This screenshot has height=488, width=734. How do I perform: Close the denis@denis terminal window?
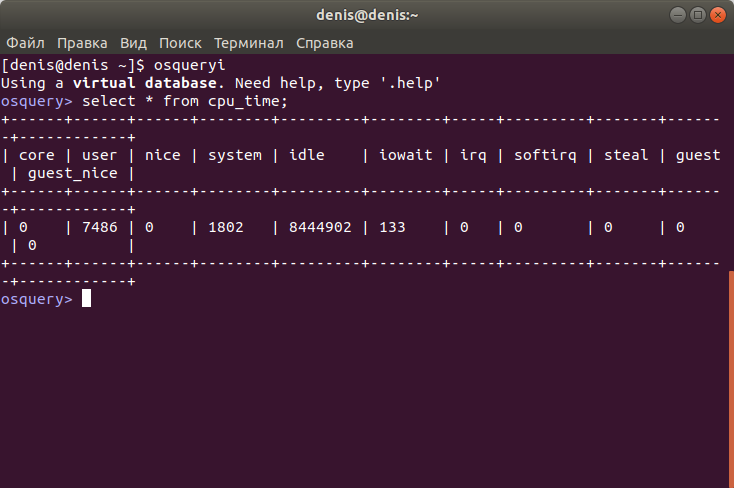[718, 15]
